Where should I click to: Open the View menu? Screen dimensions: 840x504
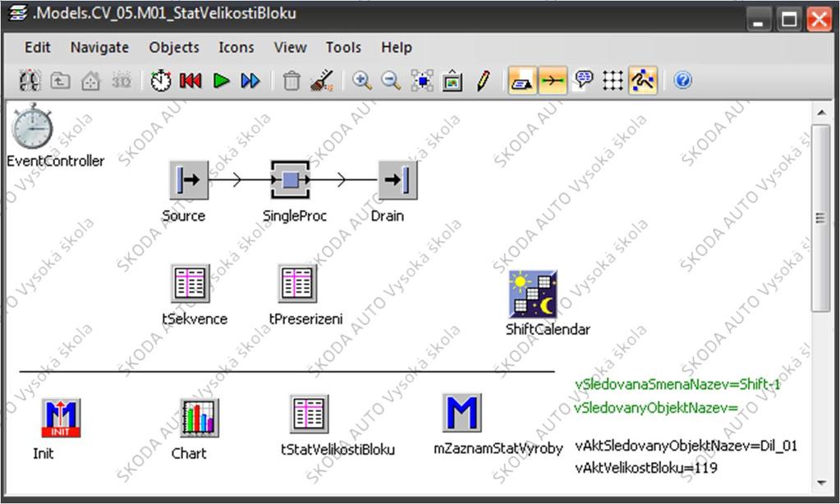[291, 48]
